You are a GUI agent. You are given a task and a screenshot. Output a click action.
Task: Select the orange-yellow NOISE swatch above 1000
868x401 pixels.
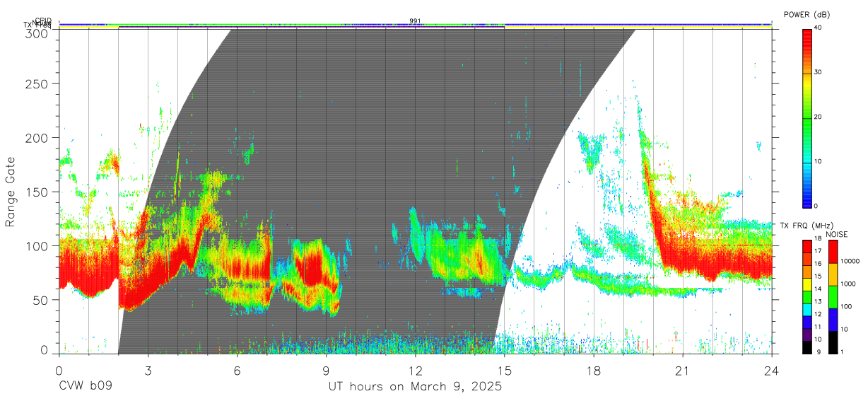tap(833, 274)
